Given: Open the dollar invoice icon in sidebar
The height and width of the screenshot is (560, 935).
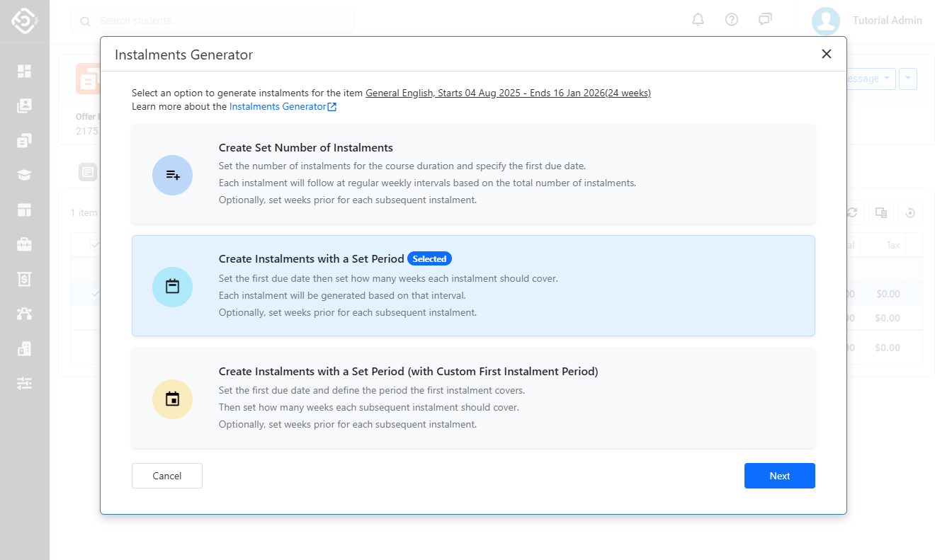Looking at the screenshot, I should 25,279.
